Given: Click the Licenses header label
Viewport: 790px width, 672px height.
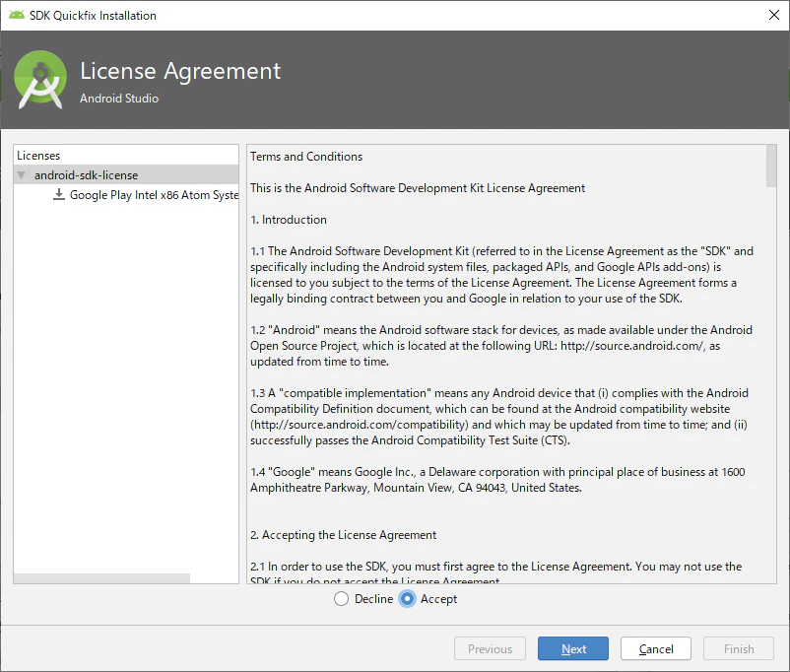Looking at the screenshot, I should (38, 156).
